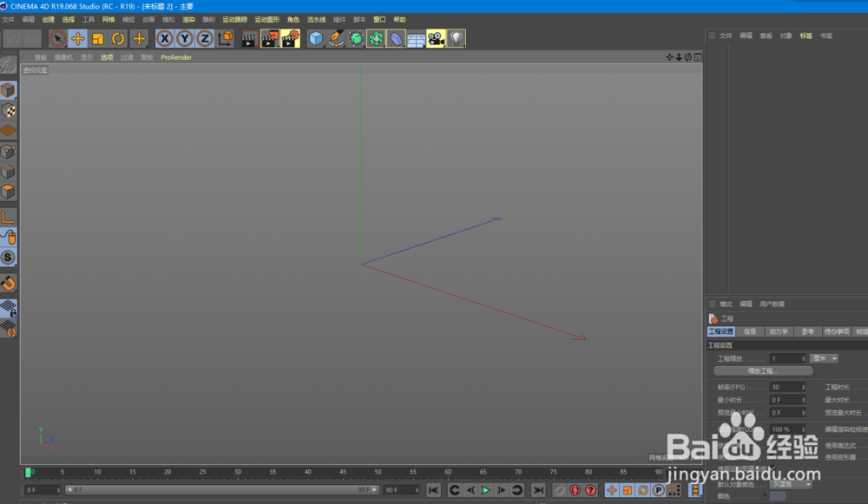Select the Move tool
868x504 pixels.
[76, 38]
